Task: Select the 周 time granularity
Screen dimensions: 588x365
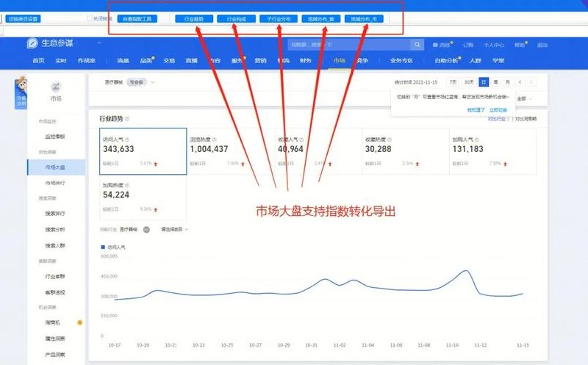Action: click(x=495, y=82)
